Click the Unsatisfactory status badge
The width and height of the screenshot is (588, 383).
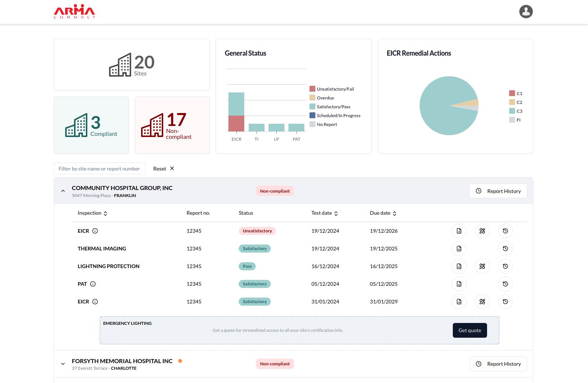point(257,231)
